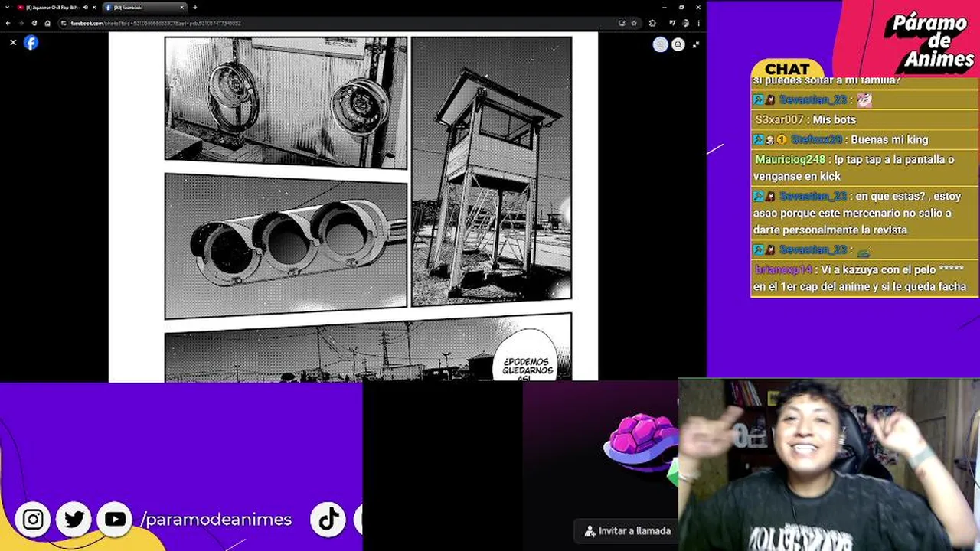Image resolution: width=980 pixels, height=551 pixels.
Task: Click the Invitar a llamada button
Action: pyautogui.click(x=627, y=530)
